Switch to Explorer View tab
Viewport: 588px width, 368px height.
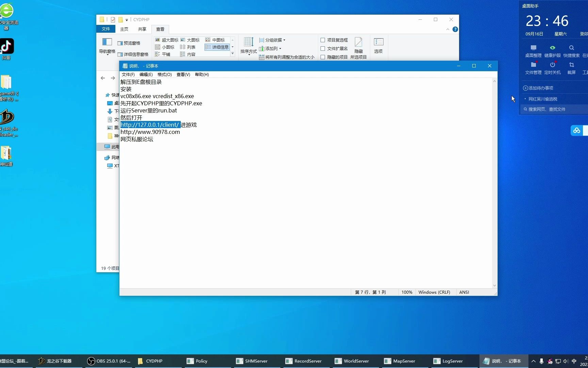tap(160, 29)
